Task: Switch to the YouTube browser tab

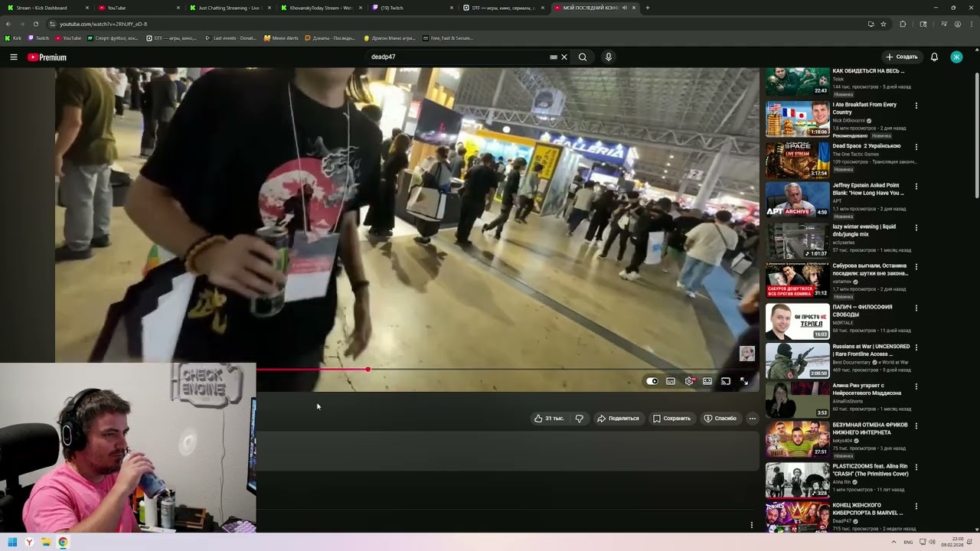Action: coord(138,8)
